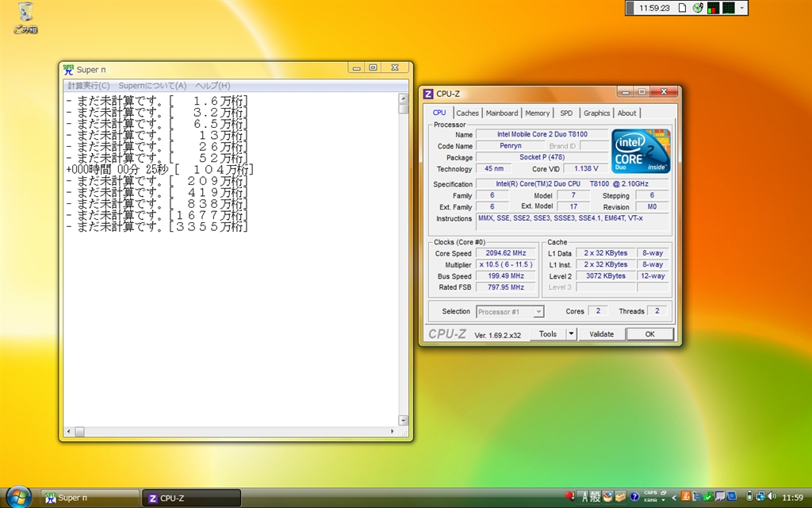The width and height of the screenshot is (812, 508).
Task: Click the network connection tray icon
Action: pos(761,497)
